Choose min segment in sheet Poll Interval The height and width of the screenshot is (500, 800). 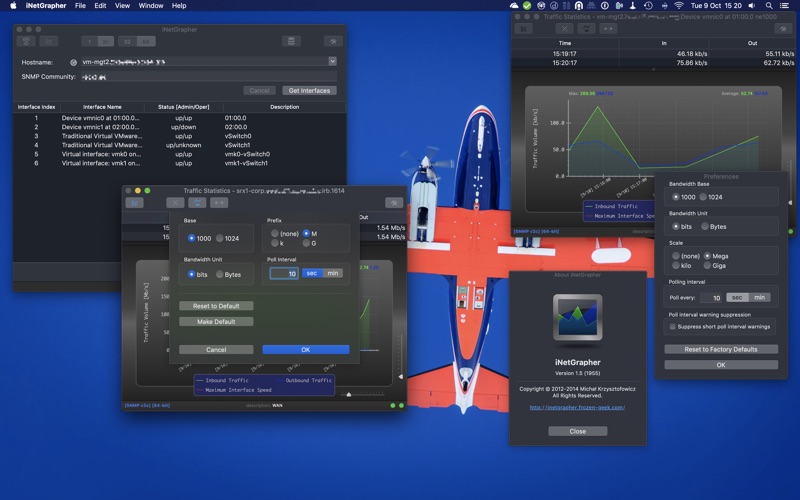point(333,273)
